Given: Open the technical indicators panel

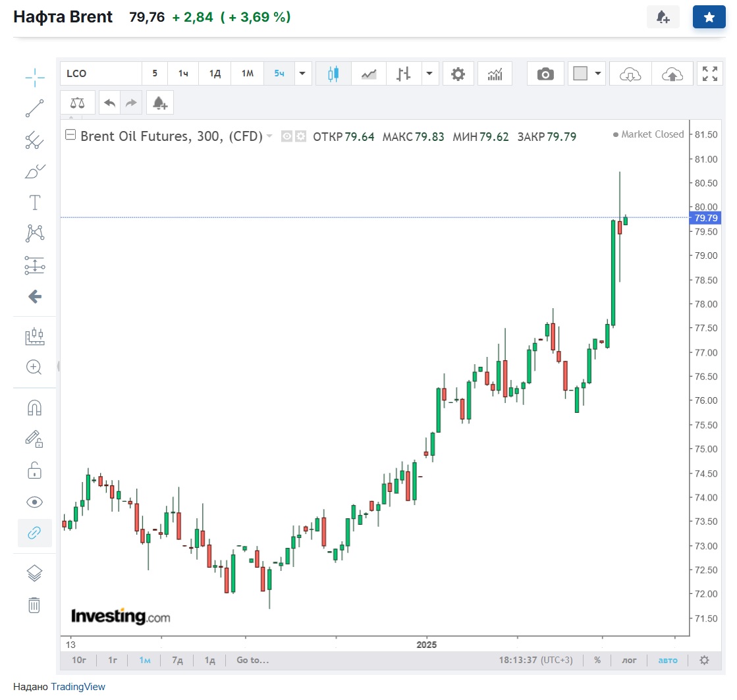Looking at the screenshot, I should tap(495, 73).
